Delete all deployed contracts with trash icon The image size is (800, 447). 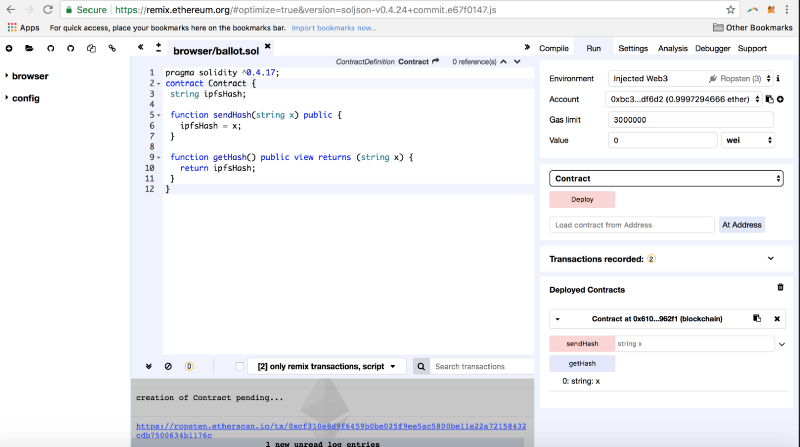(x=780, y=288)
